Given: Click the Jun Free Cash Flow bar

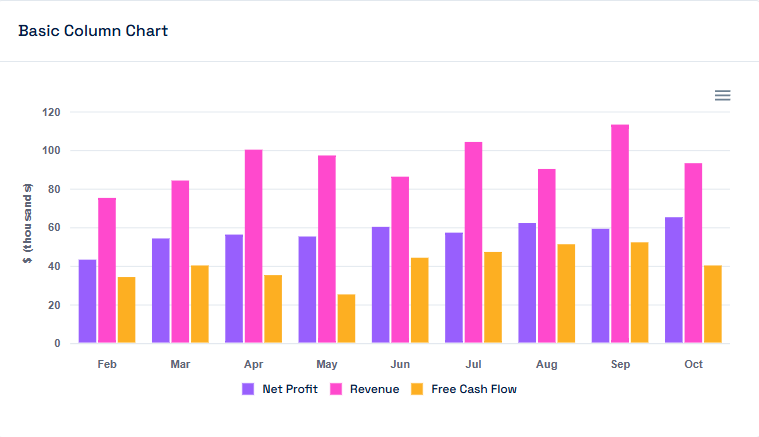Looking at the screenshot, I should tap(419, 301).
